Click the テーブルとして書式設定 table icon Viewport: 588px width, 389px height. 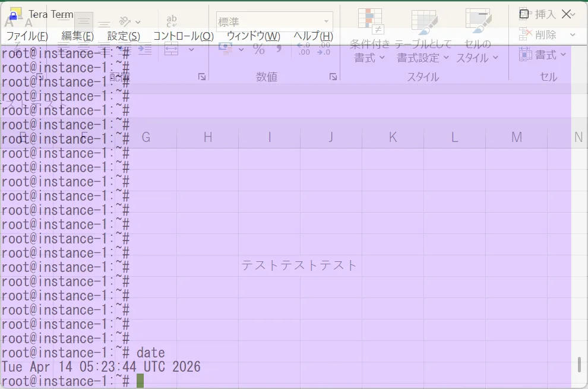[x=423, y=21]
